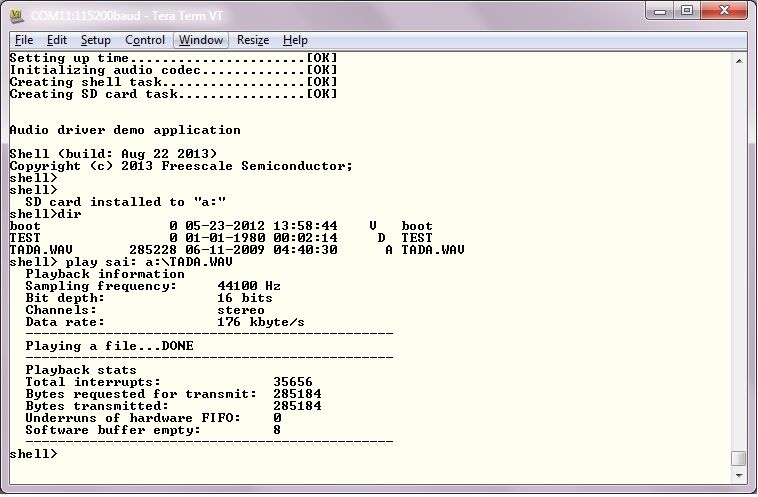Screen dimensions: 758x497
Task: Click the scrollbar up arrow
Action: pyautogui.click(x=739, y=61)
